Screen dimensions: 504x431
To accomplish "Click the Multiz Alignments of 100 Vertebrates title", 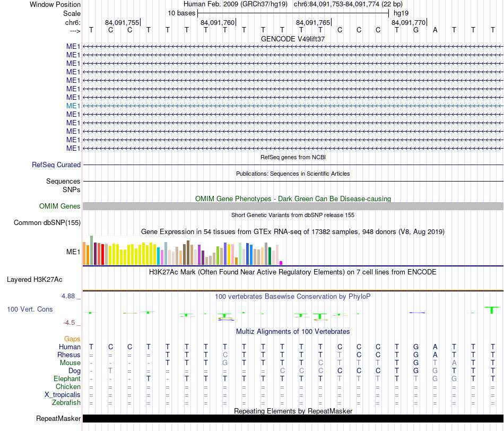I will [x=293, y=331].
